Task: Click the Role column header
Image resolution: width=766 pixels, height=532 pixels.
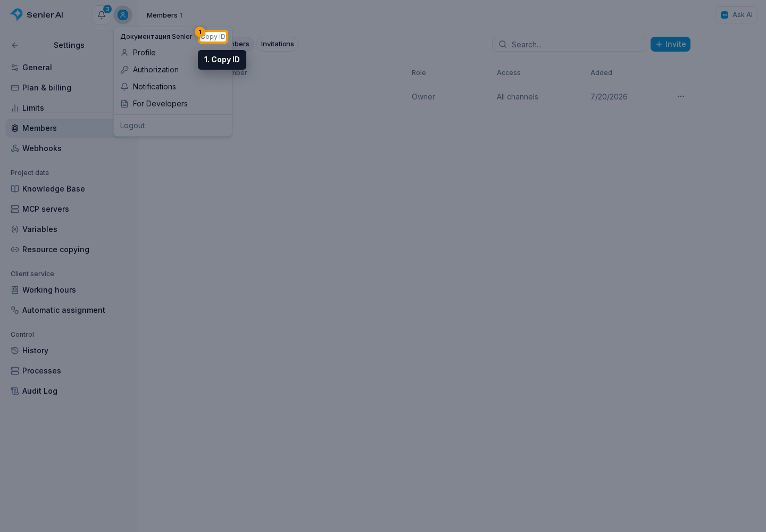Action: (x=419, y=73)
